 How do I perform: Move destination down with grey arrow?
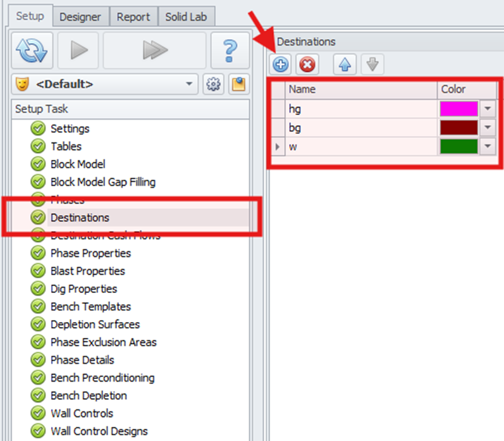tap(372, 65)
